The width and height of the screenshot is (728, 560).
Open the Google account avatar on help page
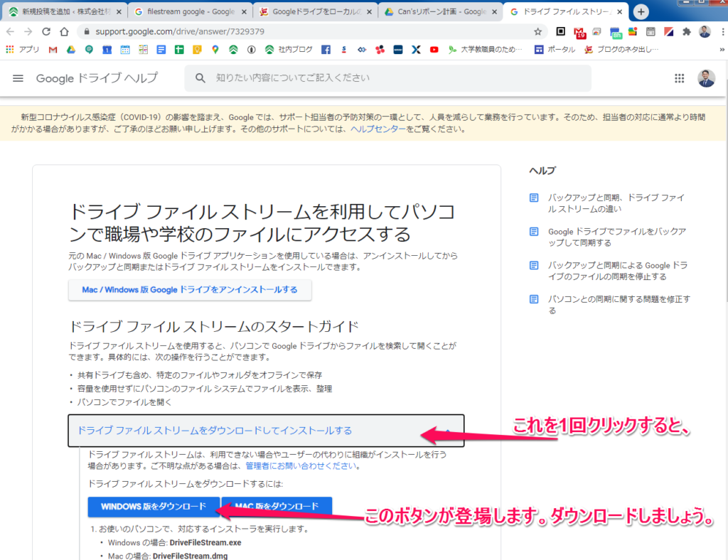click(706, 78)
